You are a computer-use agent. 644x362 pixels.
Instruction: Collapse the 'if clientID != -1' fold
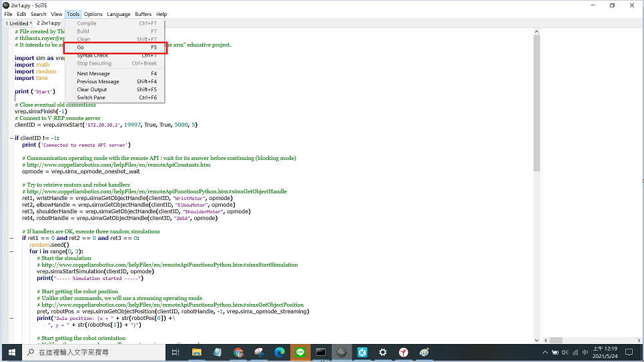(11, 138)
